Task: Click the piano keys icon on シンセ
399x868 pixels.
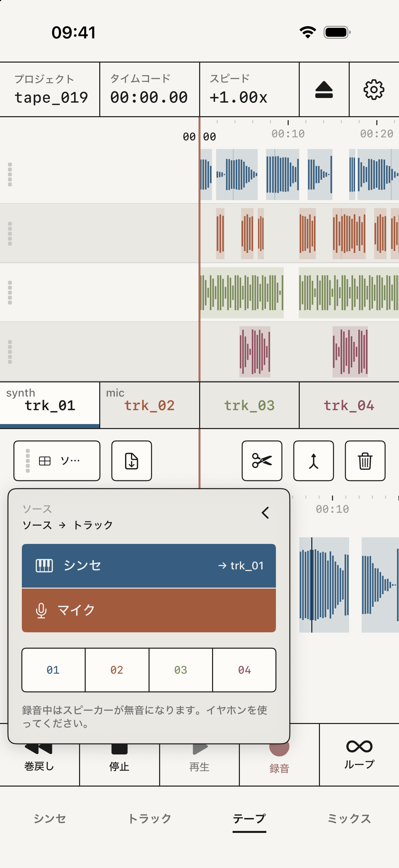Action: 44,565
